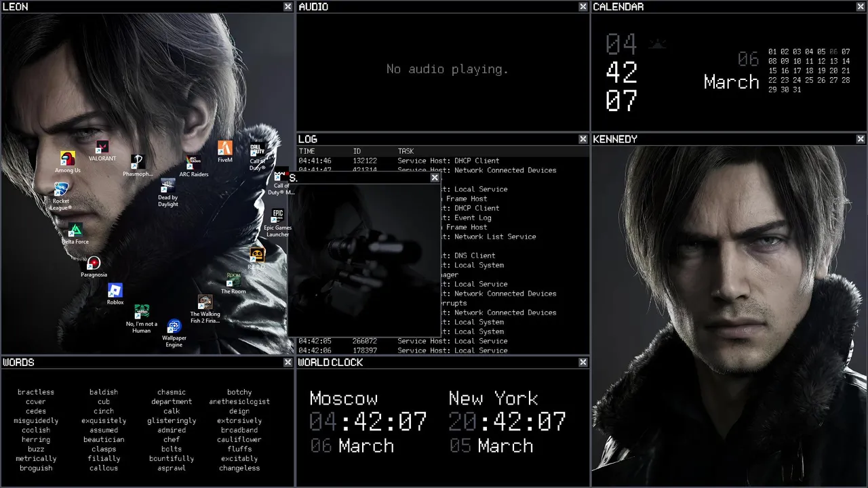Open The Walking Fish 2 Final shortcut
The width and height of the screenshot is (868, 488).
click(205, 309)
